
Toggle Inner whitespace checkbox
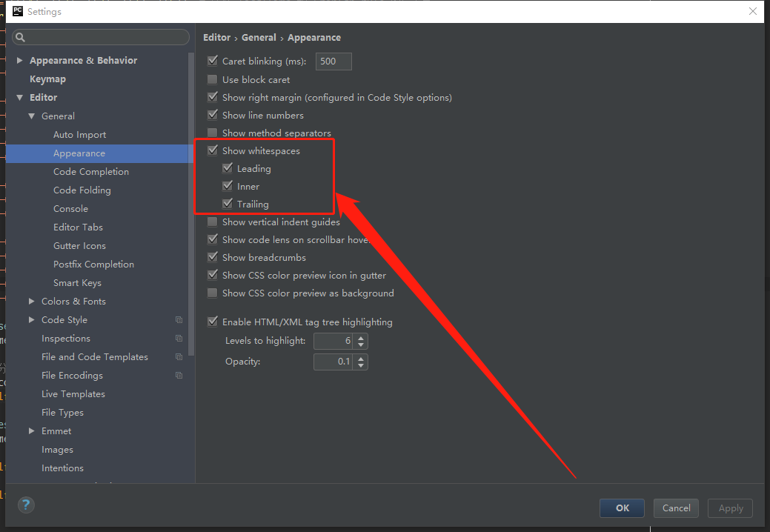pos(228,186)
